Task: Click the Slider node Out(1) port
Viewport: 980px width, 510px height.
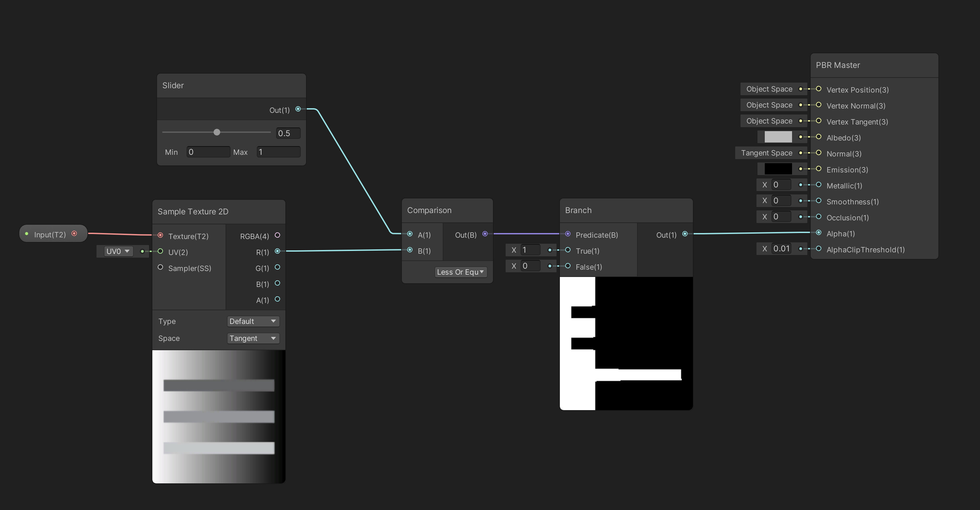Action: click(298, 109)
